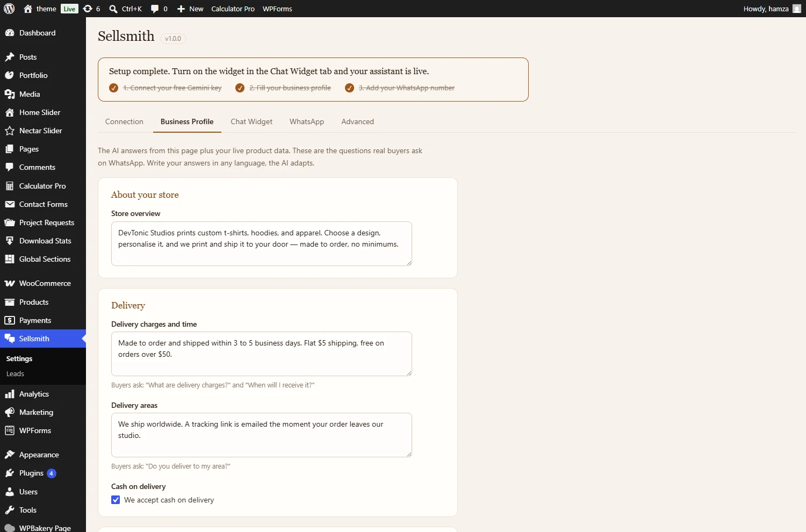806x532 pixels.
Task: Click the Global Sections icon
Action: click(10, 259)
